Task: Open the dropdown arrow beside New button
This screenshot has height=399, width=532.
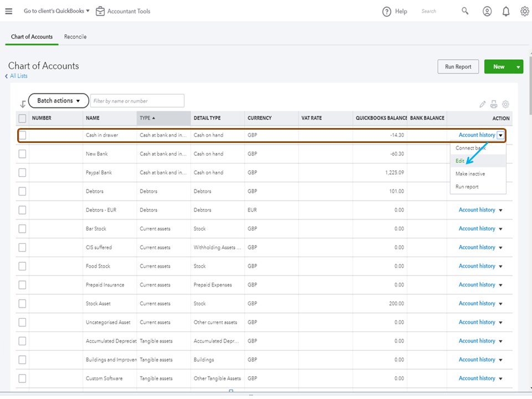Action: 519,67
